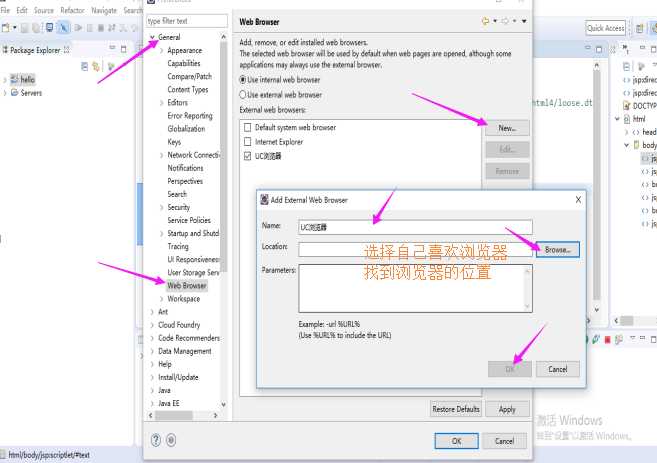Expand the Network Connections node

(162, 155)
